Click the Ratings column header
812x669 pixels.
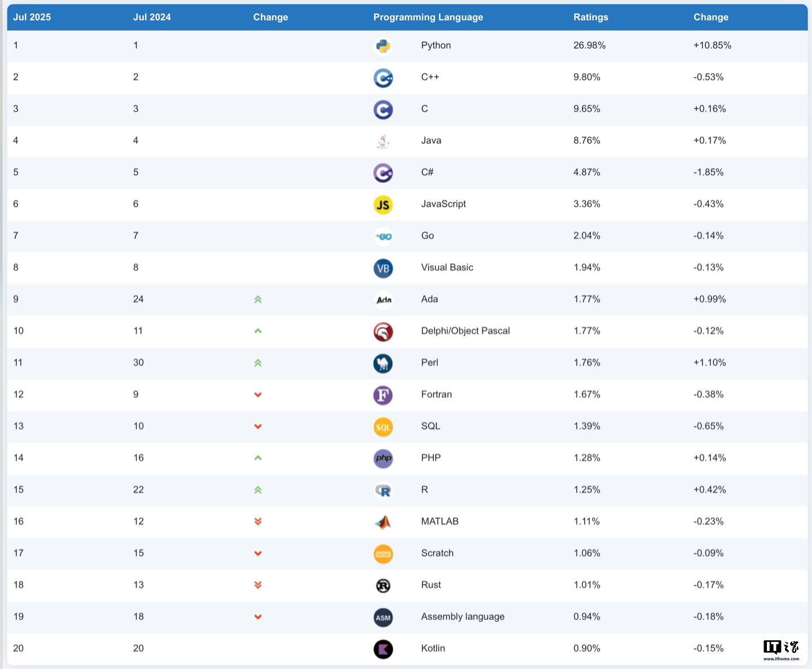[x=590, y=17]
